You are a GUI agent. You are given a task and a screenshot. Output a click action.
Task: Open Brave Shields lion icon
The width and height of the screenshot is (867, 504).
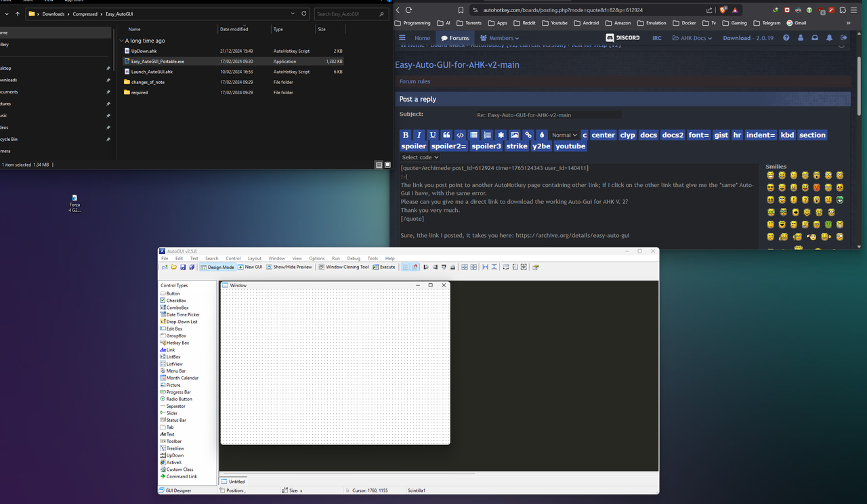[x=723, y=10]
